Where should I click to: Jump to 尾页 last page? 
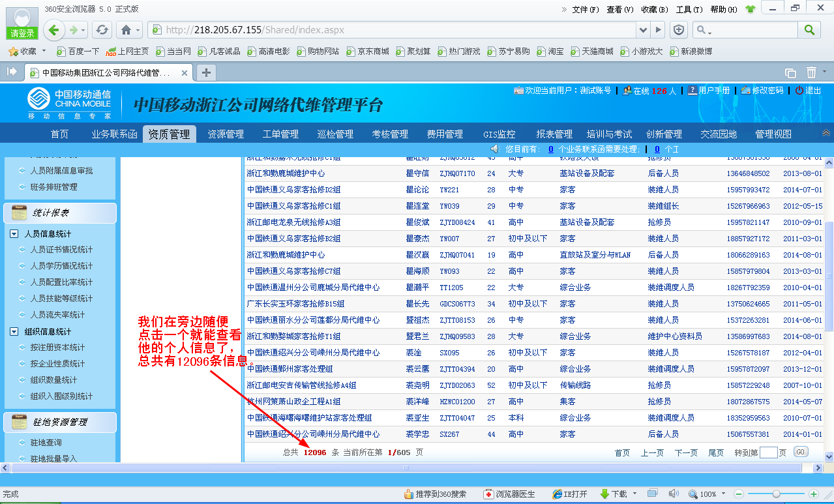tap(716, 452)
